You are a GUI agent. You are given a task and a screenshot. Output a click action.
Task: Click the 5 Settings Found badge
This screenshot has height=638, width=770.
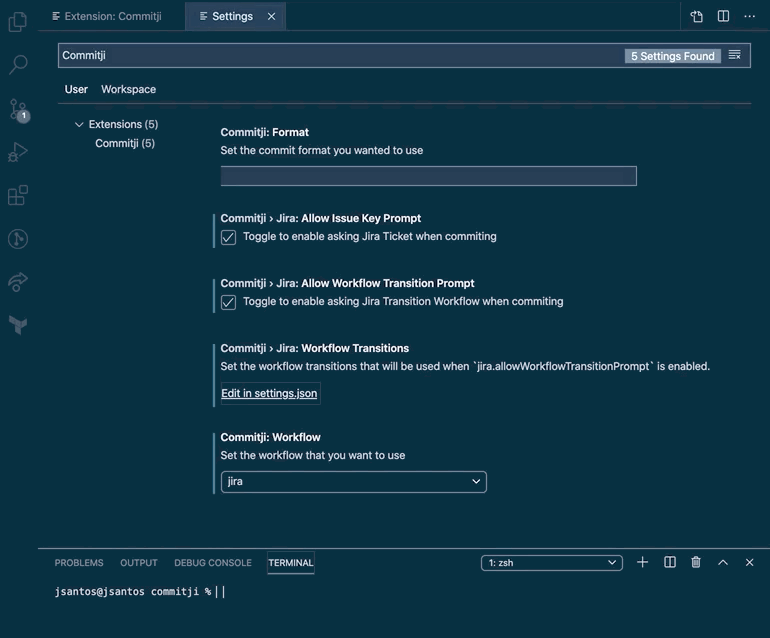673,56
